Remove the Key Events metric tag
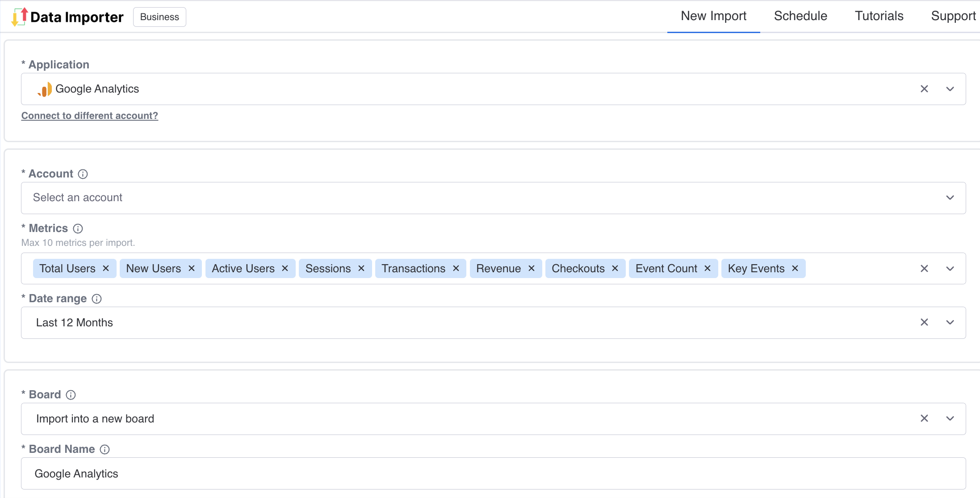The width and height of the screenshot is (980, 498). 795,268
